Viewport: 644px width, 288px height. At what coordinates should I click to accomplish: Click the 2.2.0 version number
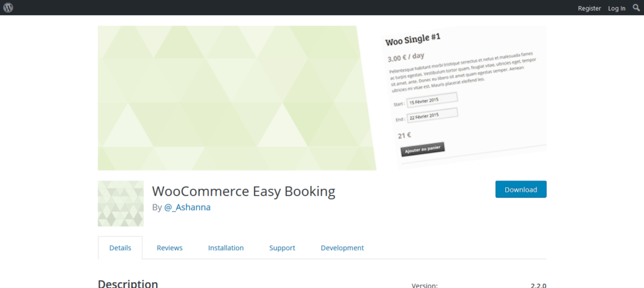pyautogui.click(x=538, y=285)
